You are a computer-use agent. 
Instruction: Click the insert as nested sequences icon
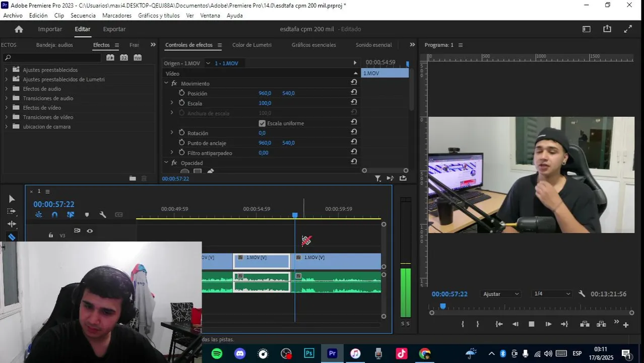click(39, 215)
